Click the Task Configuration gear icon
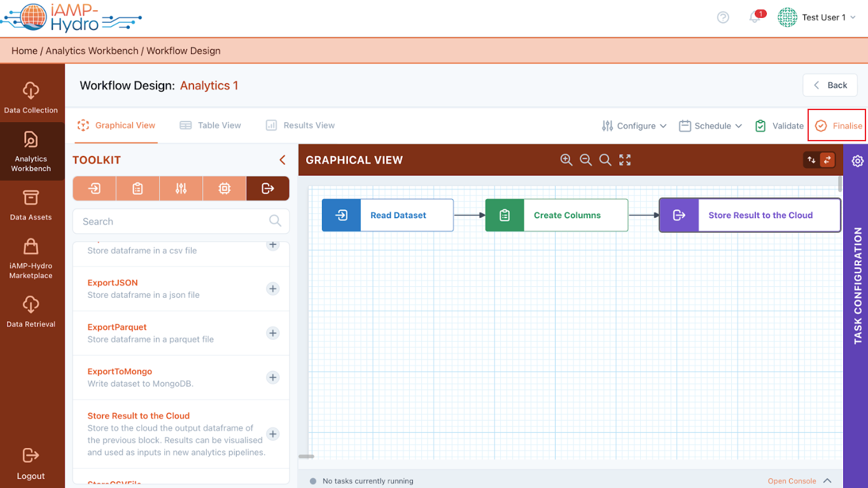The height and width of the screenshot is (488, 868). [x=857, y=161]
